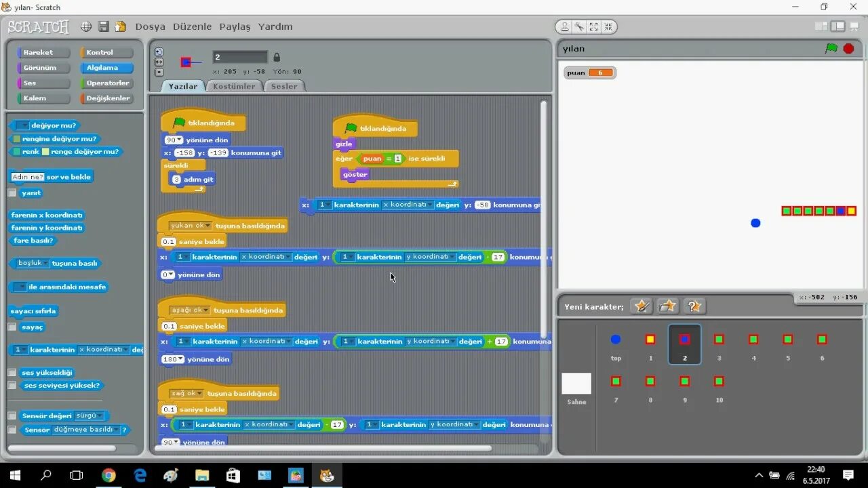Select sprite 10 thumbnail
868x488 pixels.
(x=719, y=387)
